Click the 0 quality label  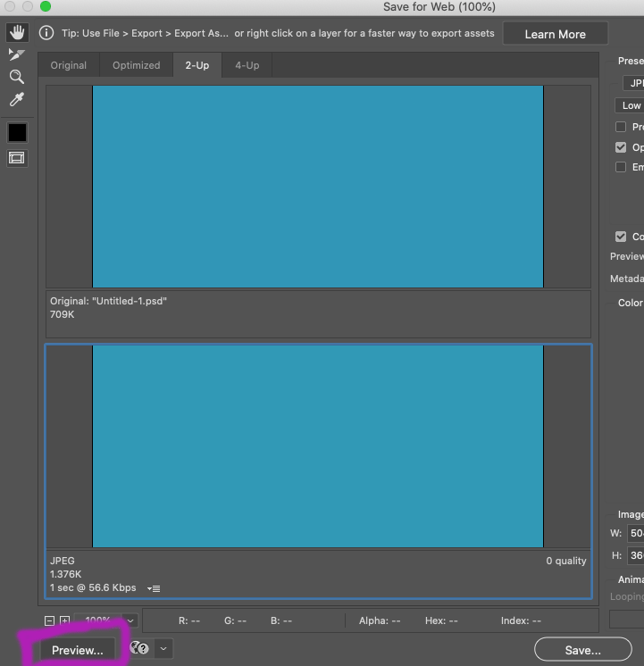point(566,561)
